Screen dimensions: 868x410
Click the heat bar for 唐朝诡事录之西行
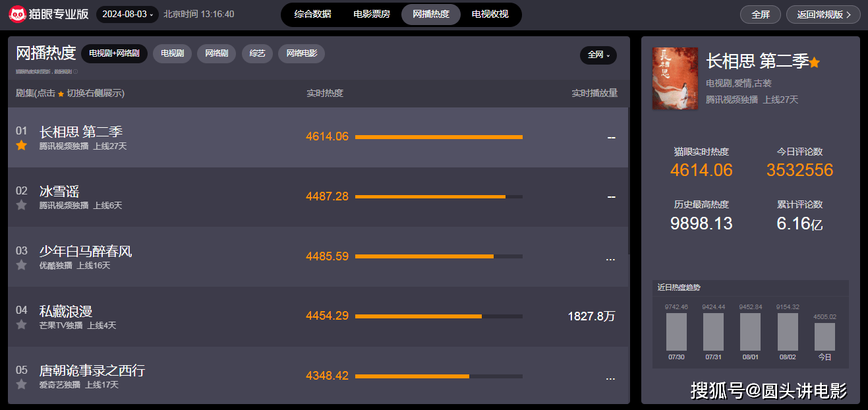[439, 376]
